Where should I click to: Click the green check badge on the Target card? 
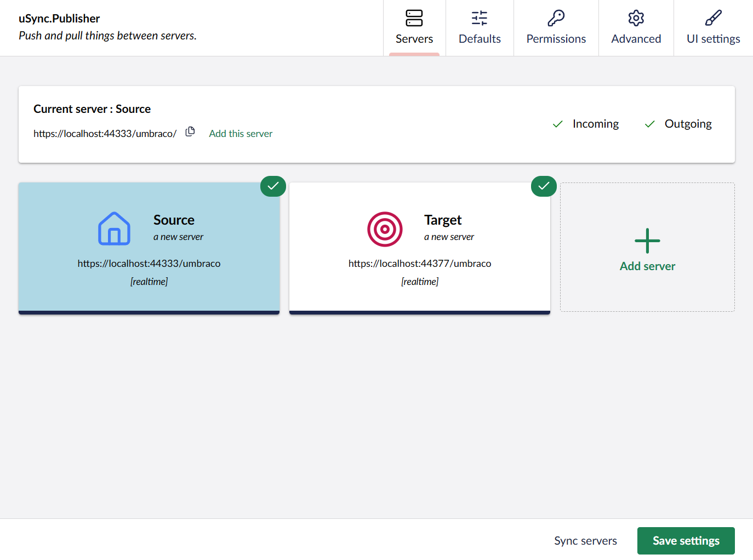click(543, 186)
